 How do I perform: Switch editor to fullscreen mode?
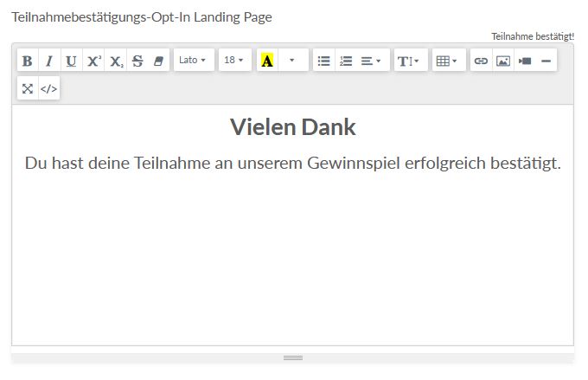28,88
